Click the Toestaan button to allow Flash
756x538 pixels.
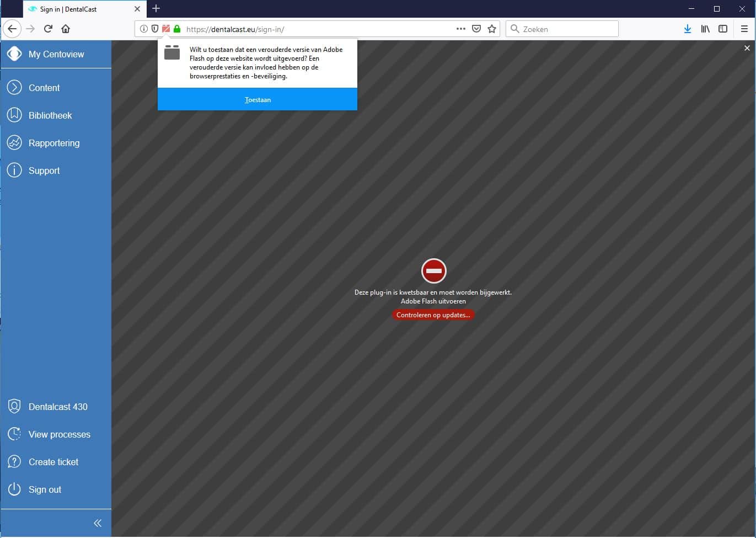pyautogui.click(x=258, y=100)
